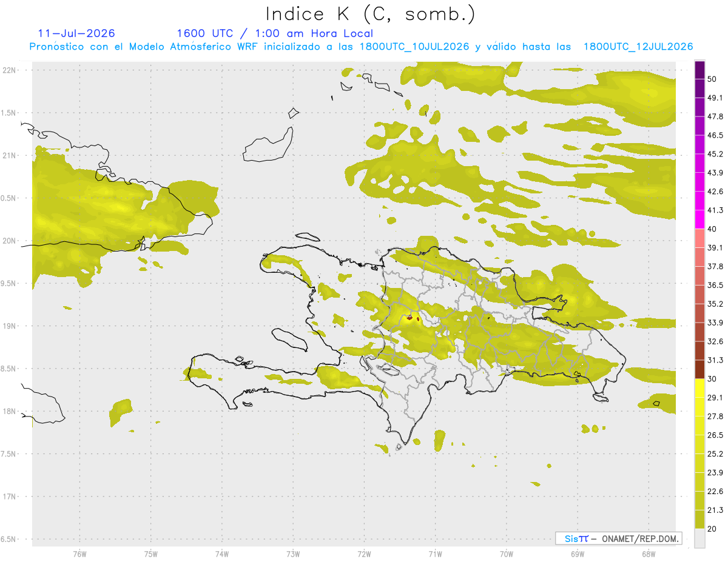Click "1600 UTC / 1:00 am Hora Local"
The image size is (728, 562).
coord(275,33)
